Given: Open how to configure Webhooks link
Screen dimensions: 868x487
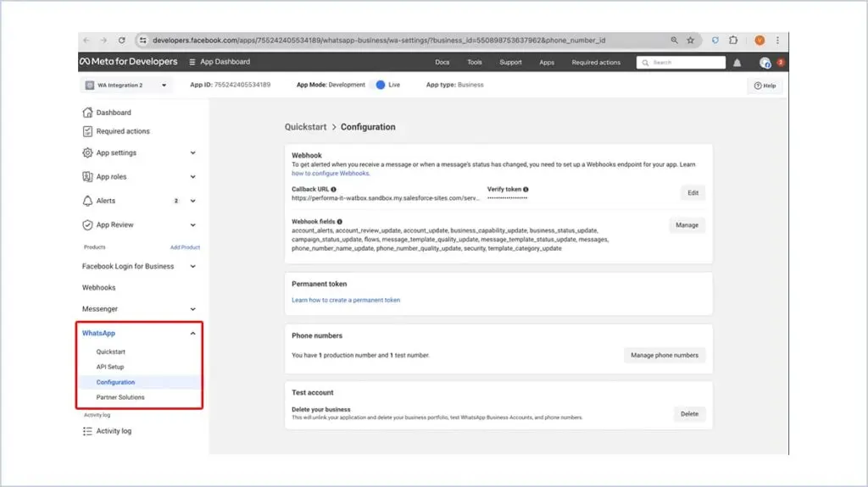Looking at the screenshot, I should (x=331, y=174).
